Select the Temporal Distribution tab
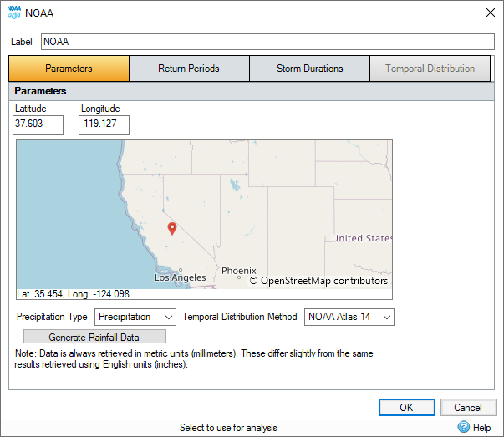Screen dimensions: 504x437 [x=430, y=69]
